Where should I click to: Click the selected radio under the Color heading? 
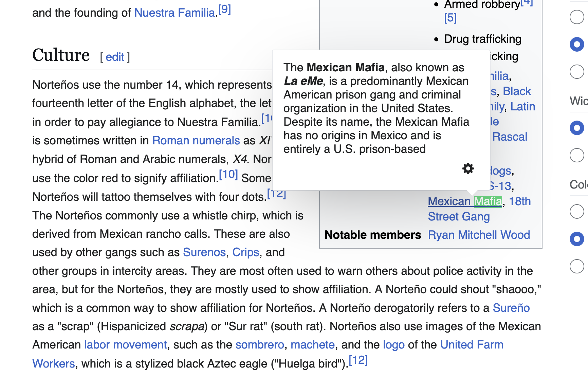(577, 239)
